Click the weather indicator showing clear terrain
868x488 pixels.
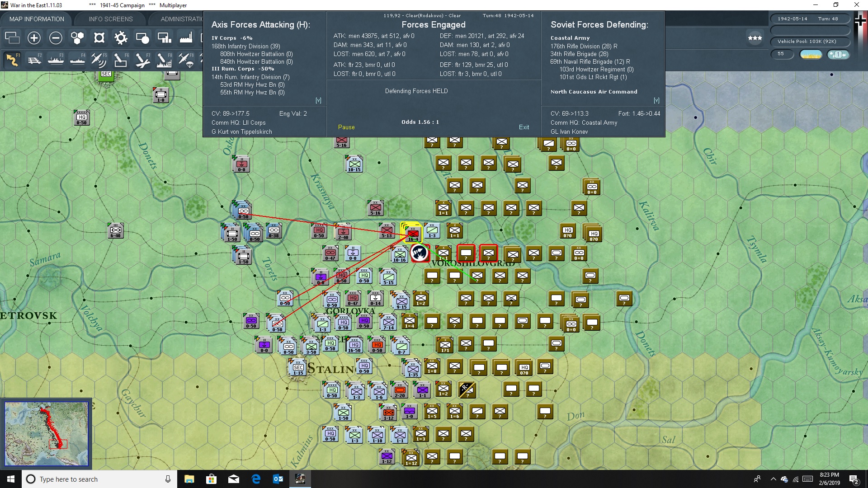point(811,54)
